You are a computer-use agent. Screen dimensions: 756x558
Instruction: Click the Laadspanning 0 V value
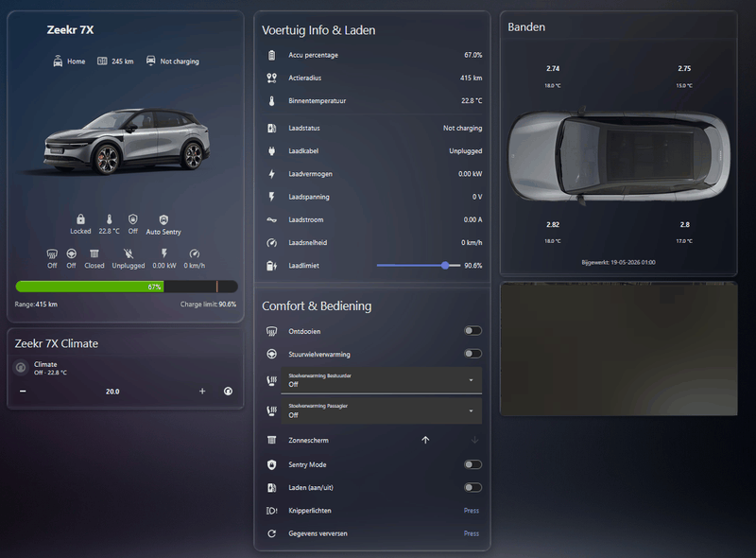[x=477, y=197]
